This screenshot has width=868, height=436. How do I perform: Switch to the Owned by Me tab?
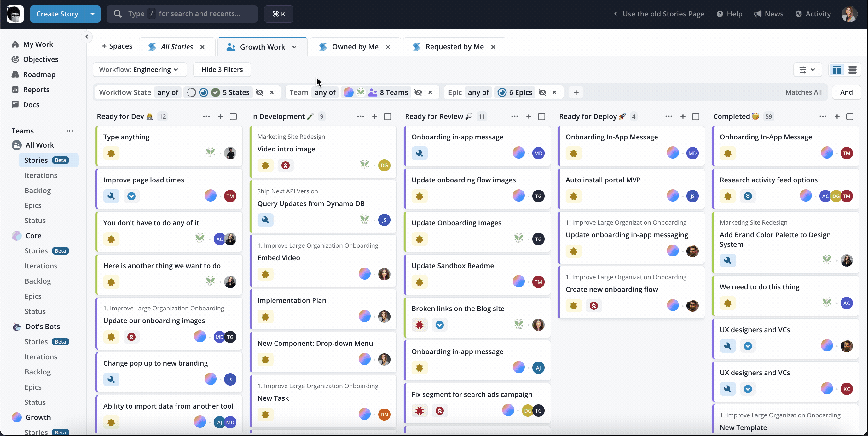tap(354, 46)
